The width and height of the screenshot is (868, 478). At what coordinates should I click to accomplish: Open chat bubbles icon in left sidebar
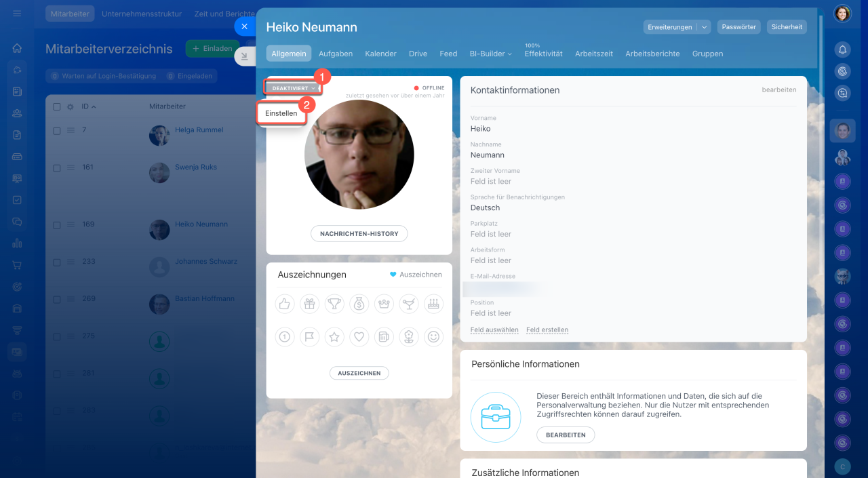tap(17, 222)
